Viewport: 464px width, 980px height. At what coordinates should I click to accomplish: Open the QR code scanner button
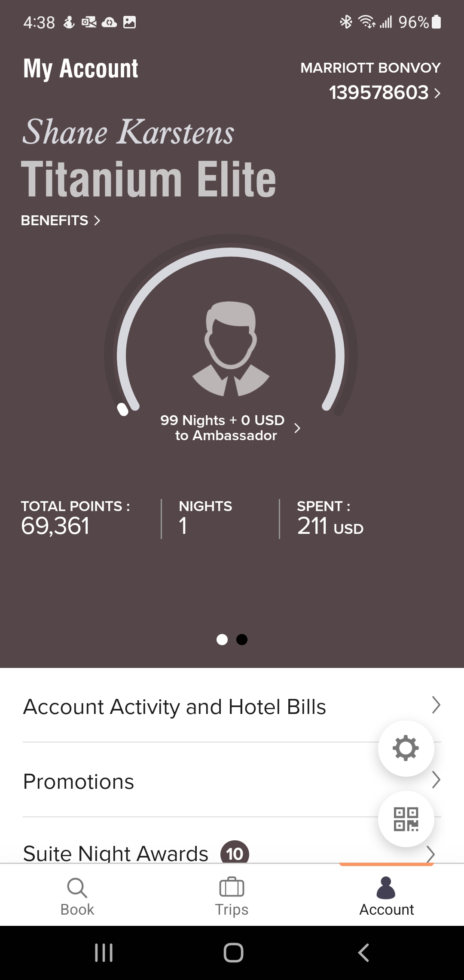click(406, 819)
